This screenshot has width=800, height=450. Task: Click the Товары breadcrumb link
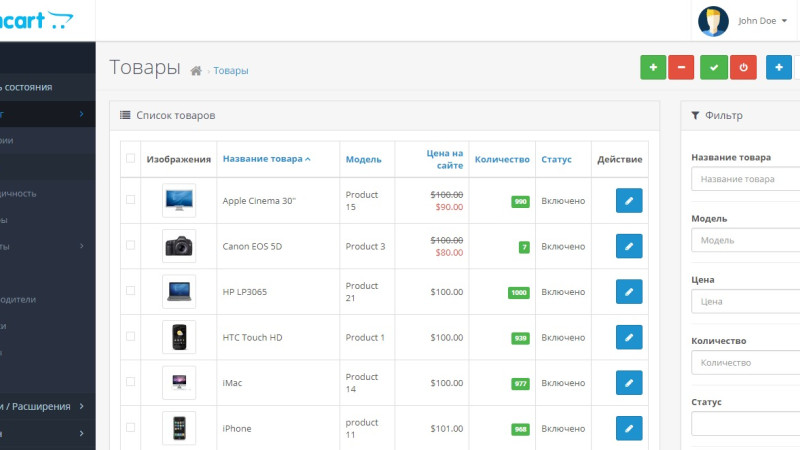(x=231, y=71)
